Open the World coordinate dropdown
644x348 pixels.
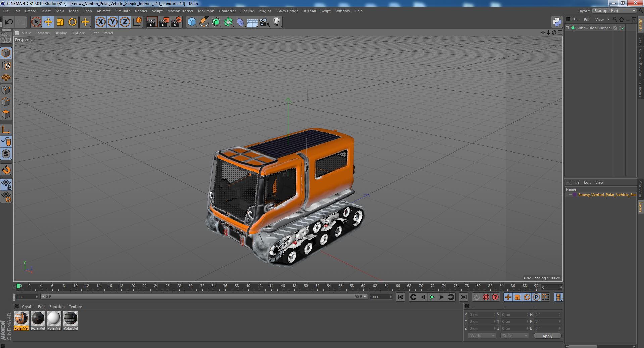482,336
